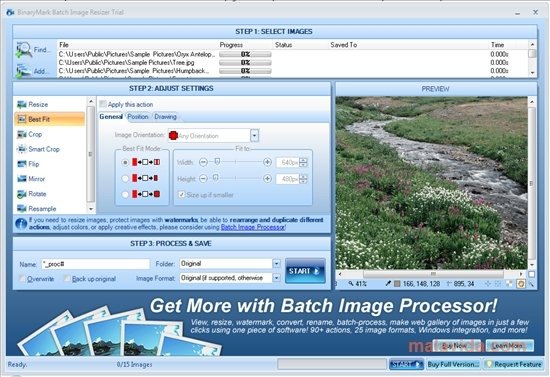Image resolution: width=550 pixels, height=377 pixels.
Task: Toggle the Back up original checkbox
Action: click(x=67, y=278)
